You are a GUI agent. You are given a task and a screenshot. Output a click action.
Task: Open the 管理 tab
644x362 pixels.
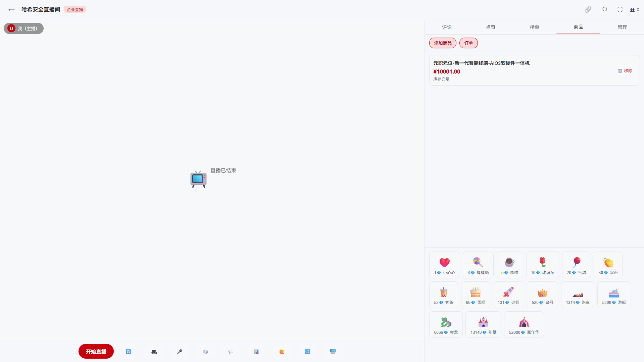coord(622,27)
